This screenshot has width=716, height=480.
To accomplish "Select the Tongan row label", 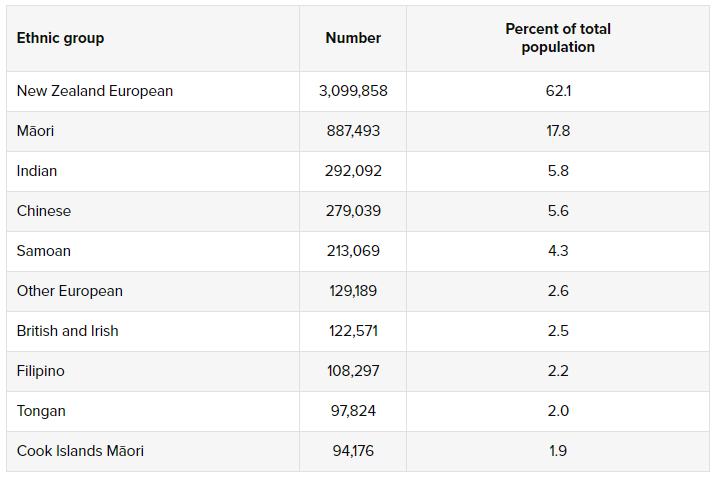I will (x=41, y=411).
